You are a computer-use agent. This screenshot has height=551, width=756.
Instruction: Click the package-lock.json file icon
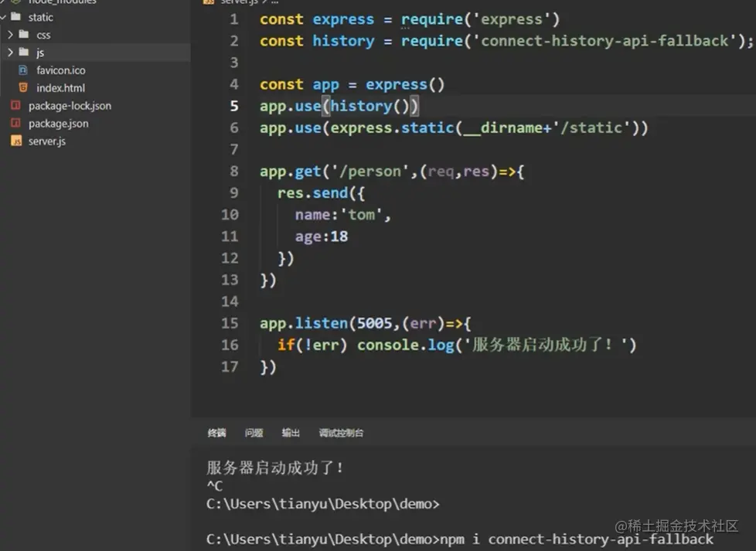[x=16, y=105]
